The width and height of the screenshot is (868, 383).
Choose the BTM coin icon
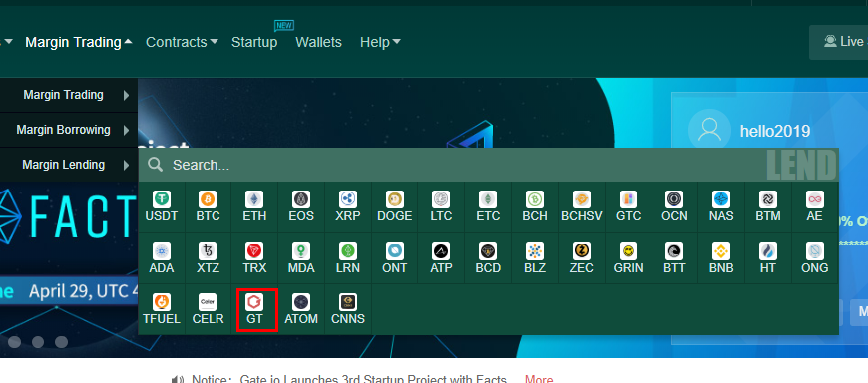(768, 199)
